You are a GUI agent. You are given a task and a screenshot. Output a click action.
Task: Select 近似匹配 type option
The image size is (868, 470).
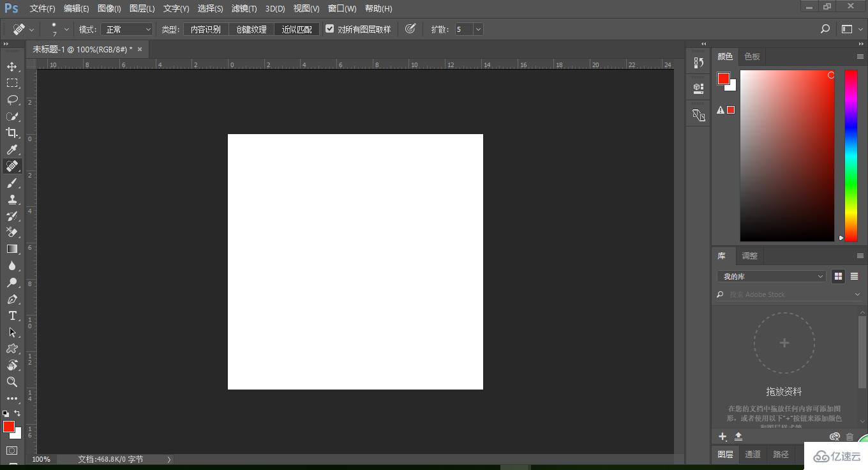(297, 29)
